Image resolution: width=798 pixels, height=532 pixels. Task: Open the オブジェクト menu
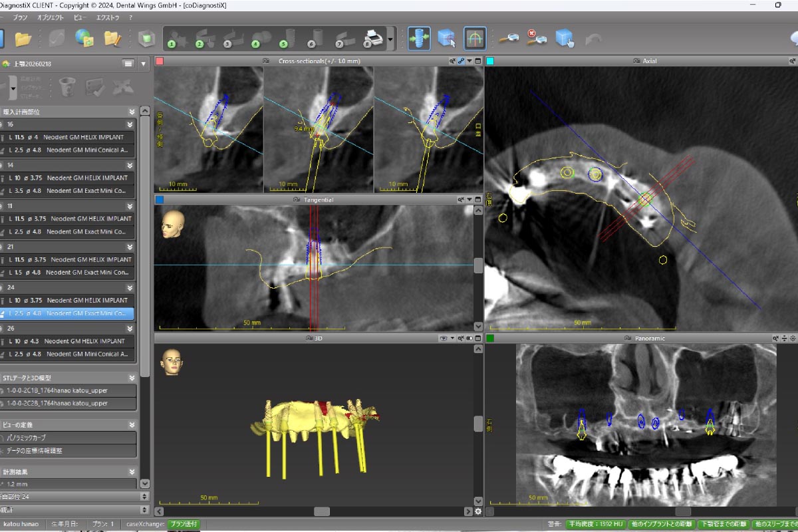click(51, 17)
